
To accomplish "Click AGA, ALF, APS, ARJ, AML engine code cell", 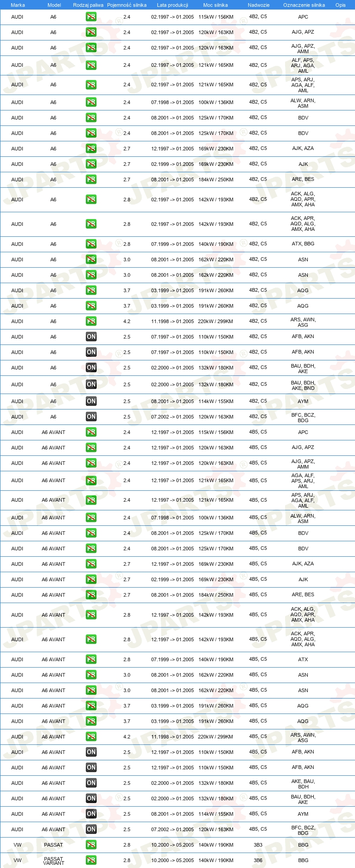I will pyautogui.click(x=303, y=481).
